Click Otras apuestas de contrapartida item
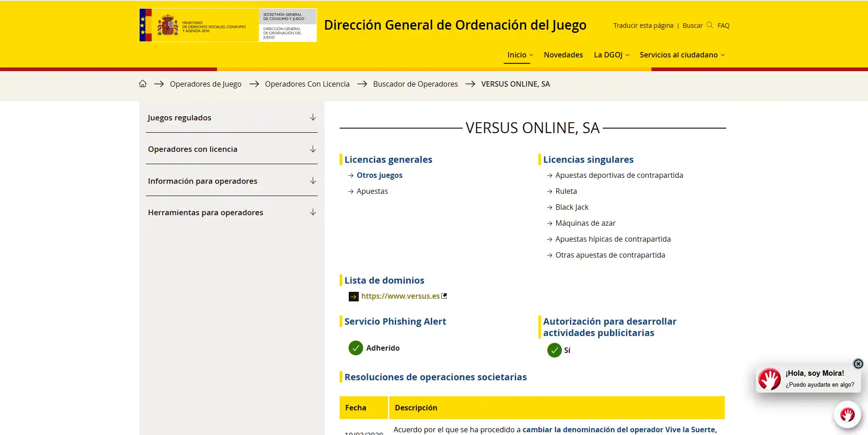868x435 pixels. [x=610, y=255]
